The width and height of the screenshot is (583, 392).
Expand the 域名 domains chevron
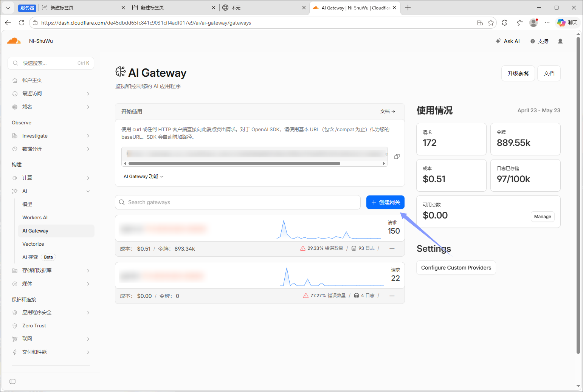pyautogui.click(x=88, y=107)
